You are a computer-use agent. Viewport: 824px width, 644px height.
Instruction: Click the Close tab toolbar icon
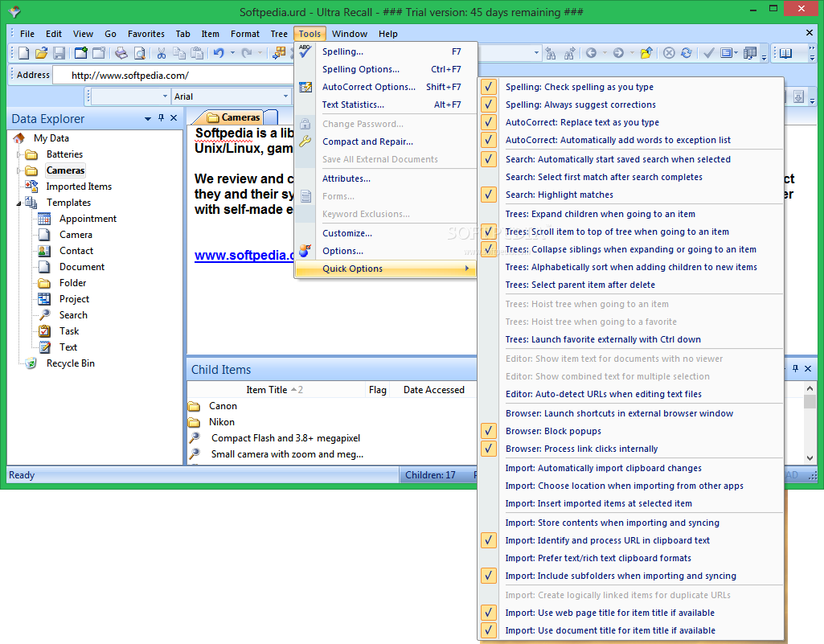point(99,52)
